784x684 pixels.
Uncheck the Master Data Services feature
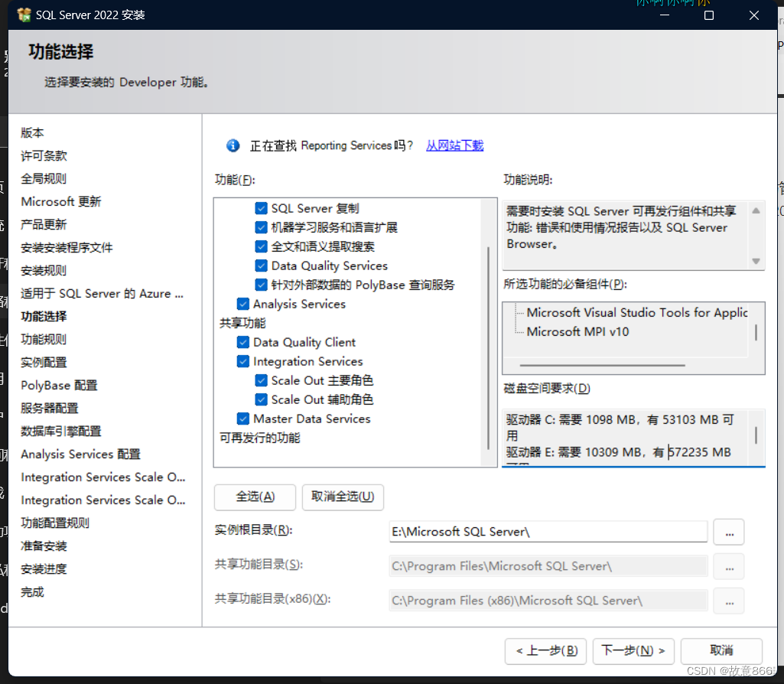point(242,419)
